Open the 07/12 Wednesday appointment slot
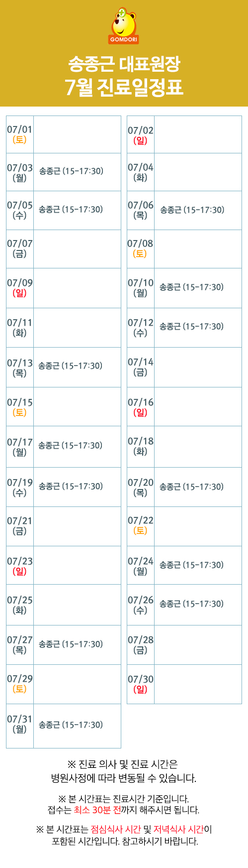The height and width of the screenshot is (868, 248). click(191, 327)
